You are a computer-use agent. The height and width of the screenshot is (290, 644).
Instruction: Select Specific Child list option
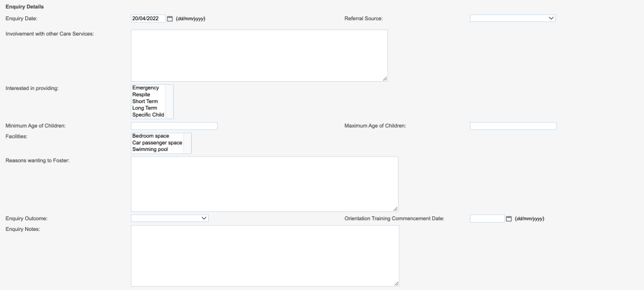point(148,115)
